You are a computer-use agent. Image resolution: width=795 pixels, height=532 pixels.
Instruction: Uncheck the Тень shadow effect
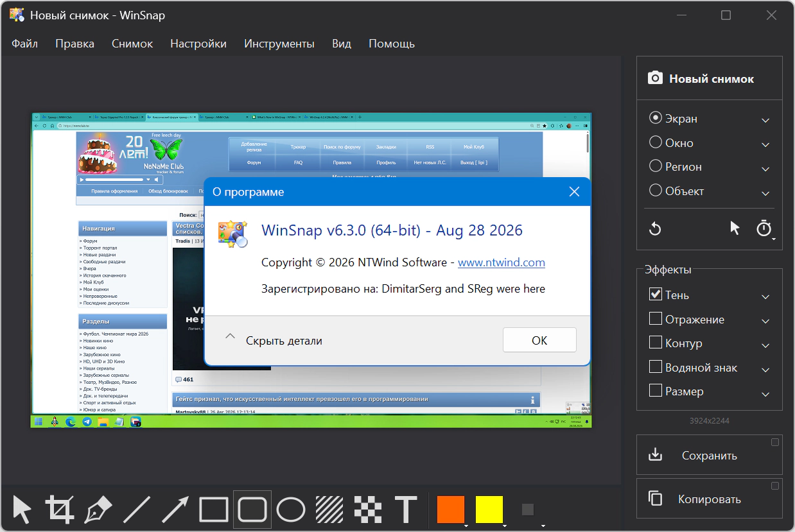click(x=656, y=295)
